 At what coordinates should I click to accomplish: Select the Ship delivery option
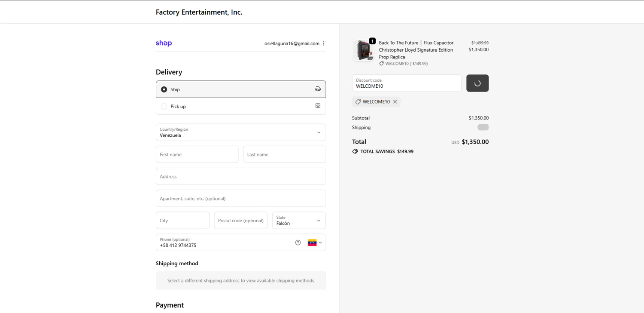tap(241, 89)
